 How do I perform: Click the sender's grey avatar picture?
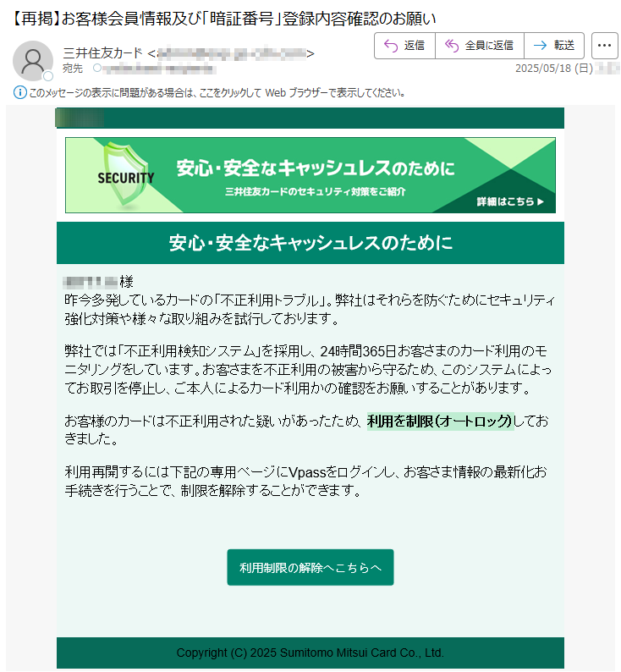[33, 60]
